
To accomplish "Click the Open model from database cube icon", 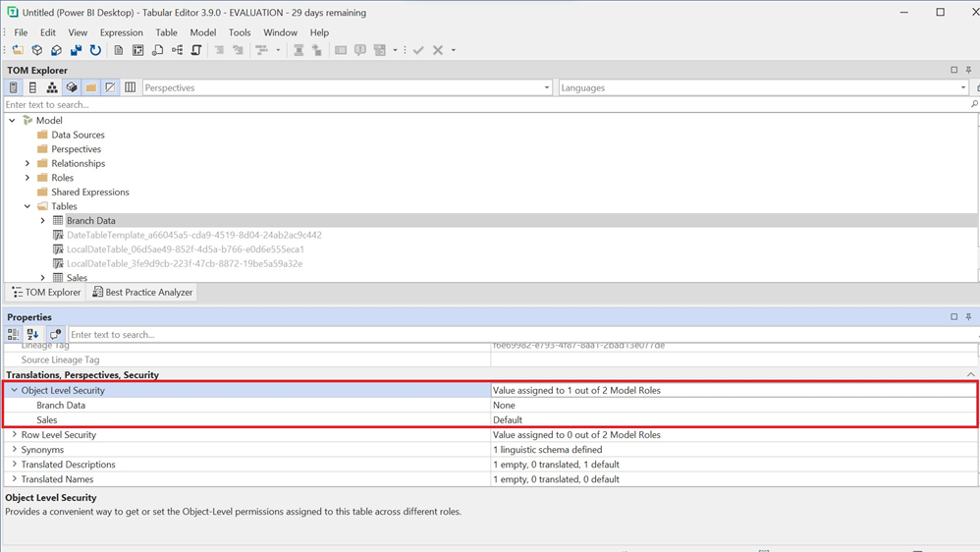I will coord(37,50).
